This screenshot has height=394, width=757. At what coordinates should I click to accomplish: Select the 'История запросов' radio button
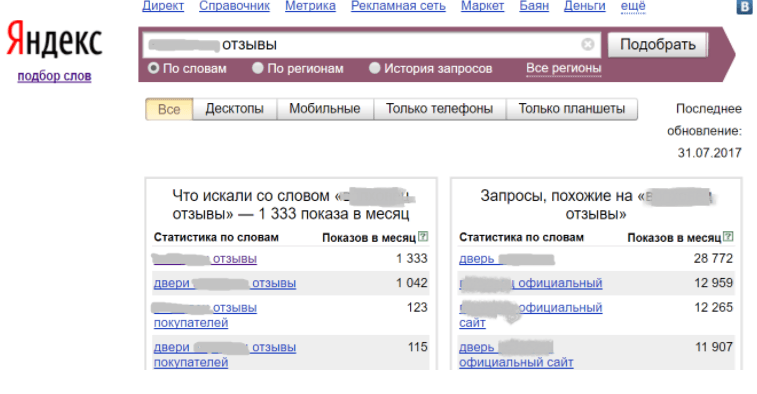point(375,68)
